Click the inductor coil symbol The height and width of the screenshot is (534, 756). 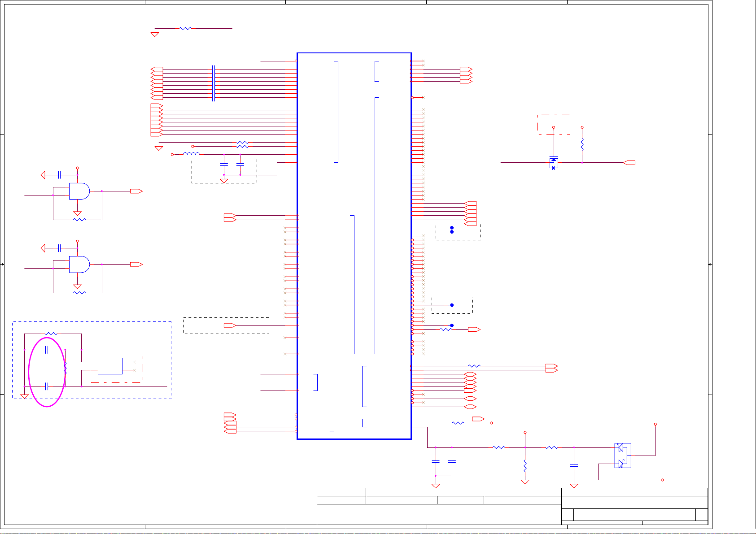[x=192, y=154]
